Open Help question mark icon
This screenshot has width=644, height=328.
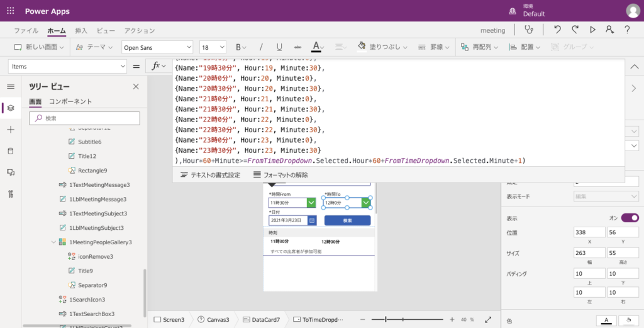click(627, 30)
